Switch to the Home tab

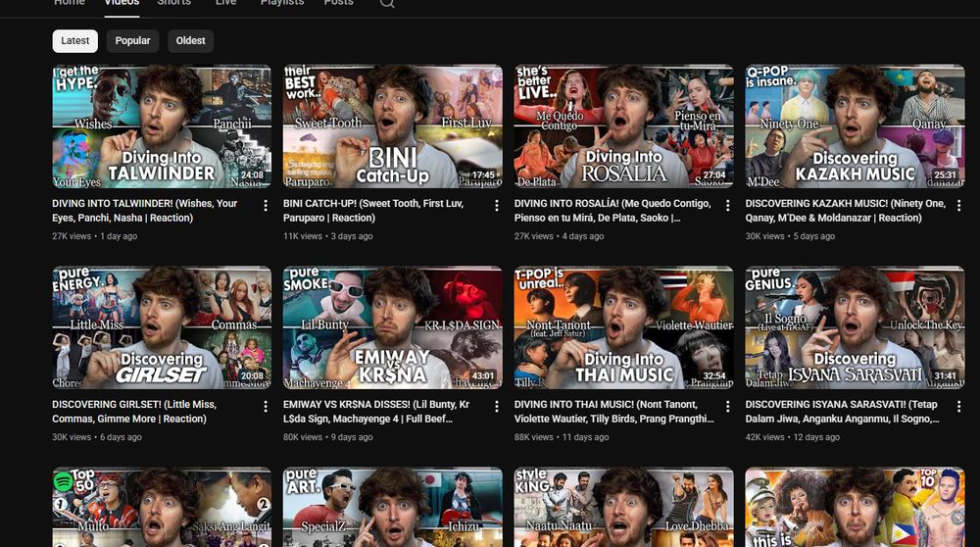click(x=69, y=3)
